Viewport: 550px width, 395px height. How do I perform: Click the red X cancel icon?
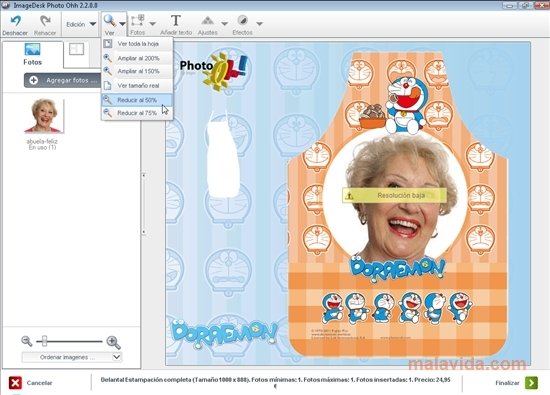(x=15, y=383)
